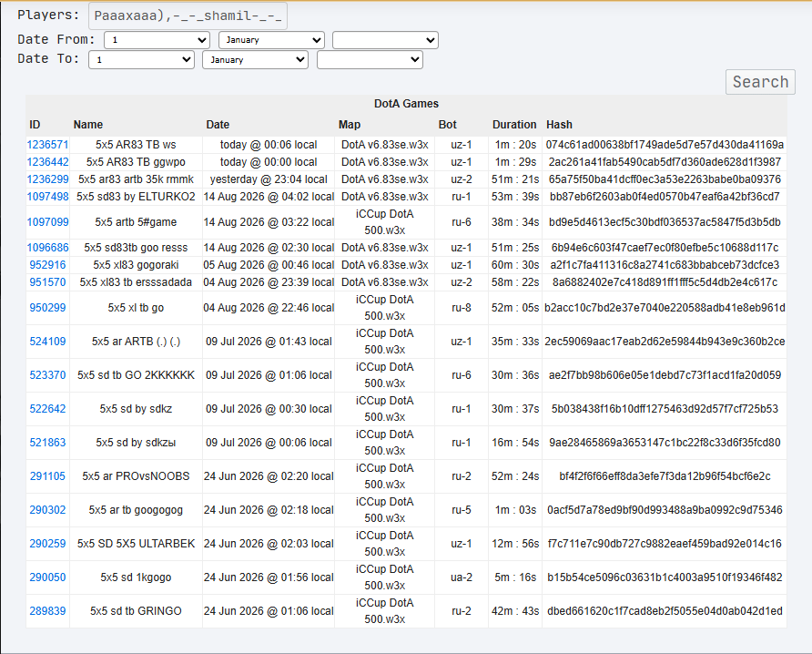Open the Date From year dropdown
The height and width of the screenshot is (654, 812).
(385, 40)
